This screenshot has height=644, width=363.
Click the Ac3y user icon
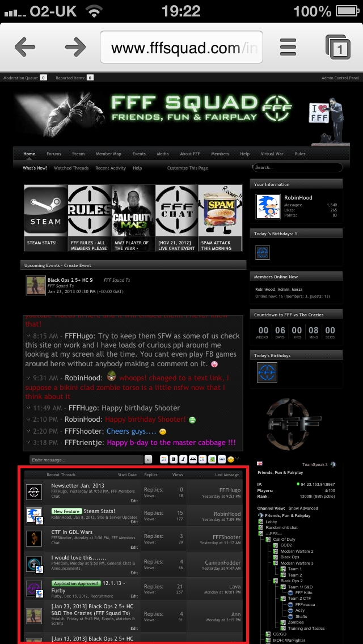[x=290, y=611]
